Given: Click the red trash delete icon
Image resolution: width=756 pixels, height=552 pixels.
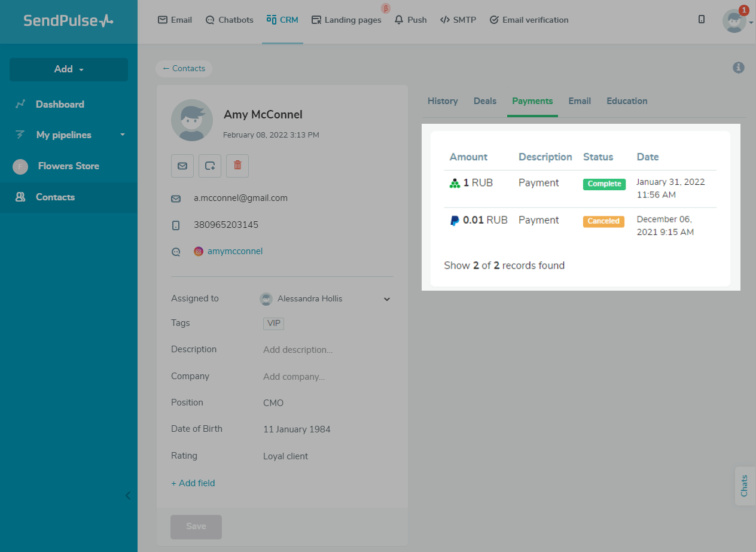Looking at the screenshot, I should coord(237,166).
